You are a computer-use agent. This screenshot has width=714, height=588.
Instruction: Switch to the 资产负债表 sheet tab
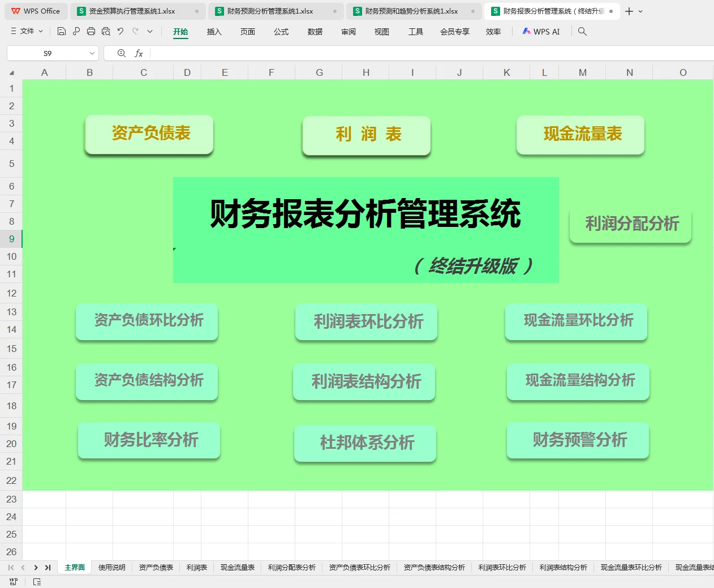[156, 567]
